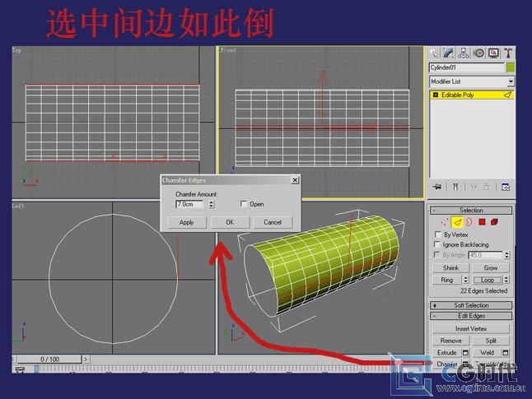Select Vertex sub-object level icon
The width and height of the screenshot is (532, 399).
[445, 222]
